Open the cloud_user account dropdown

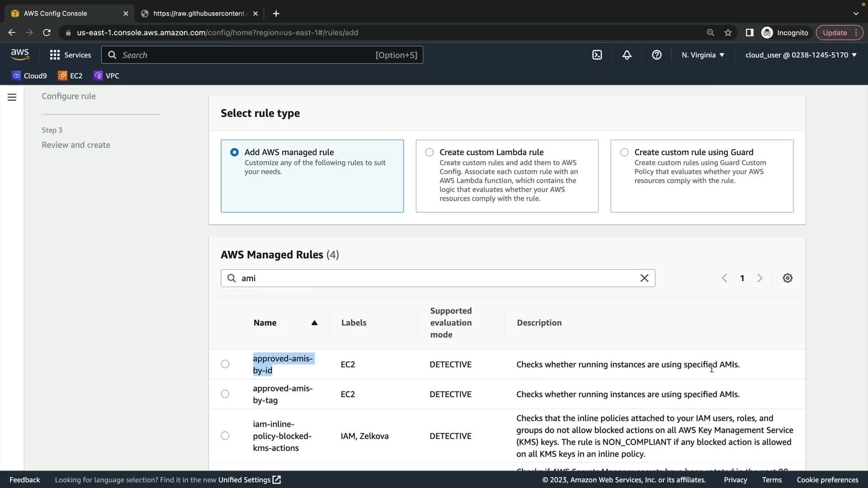(x=800, y=55)
